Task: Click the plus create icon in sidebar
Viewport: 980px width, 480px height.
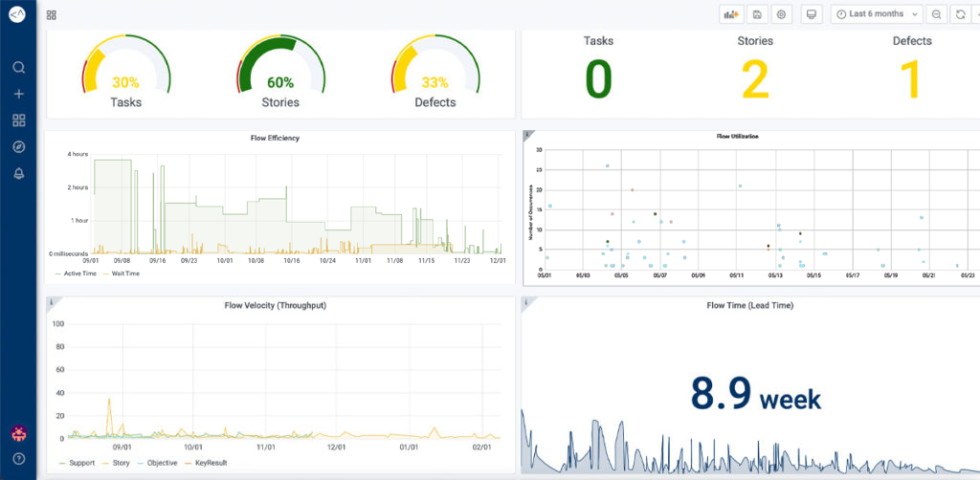Action: click(x=19, y=95)
